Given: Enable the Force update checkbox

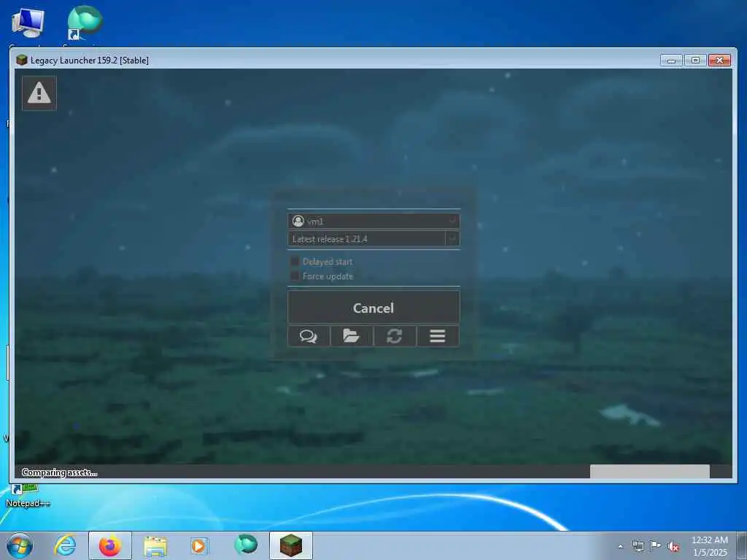Looking at the screenshot, I should (x=295, y=276).
